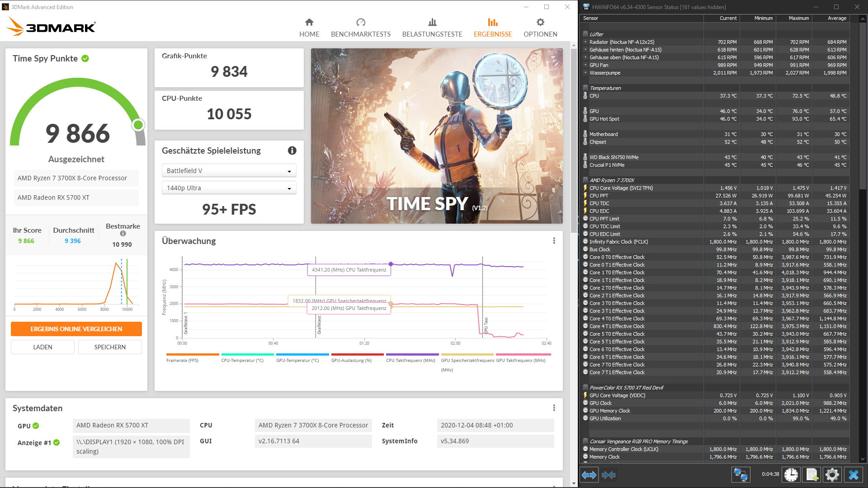This screenshot has width=868, height=488.
Task: Click the clock reset timer icon
Action: pos(791,474)
